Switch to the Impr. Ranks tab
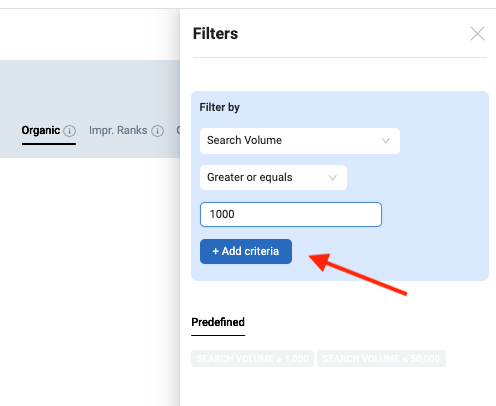 (x=118, y=130)
